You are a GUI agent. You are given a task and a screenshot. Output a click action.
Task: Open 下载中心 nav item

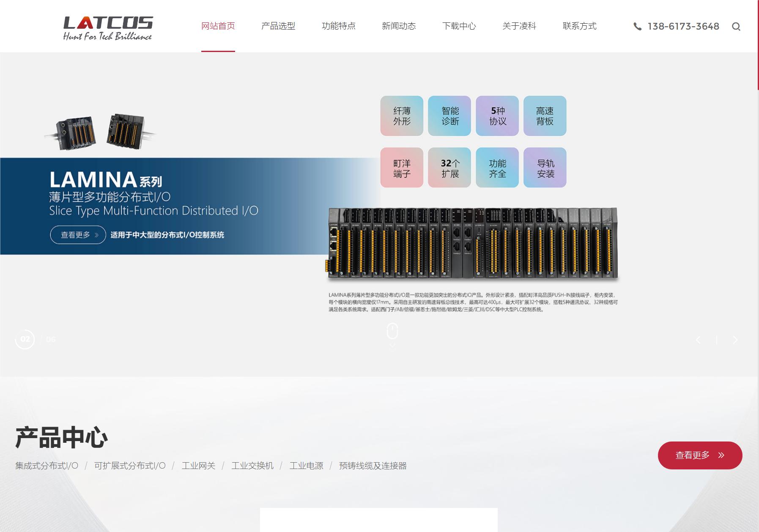coord(459,26)
